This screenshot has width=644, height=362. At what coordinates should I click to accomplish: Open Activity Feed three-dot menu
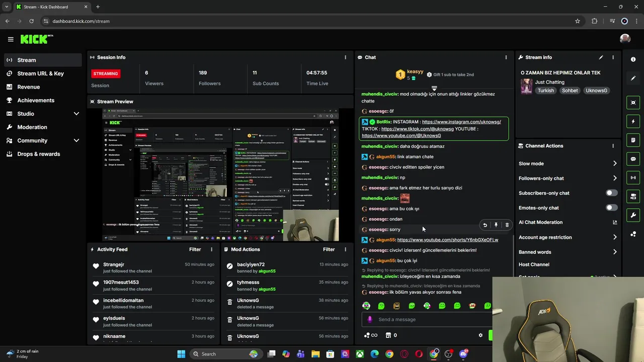pos(211,249)
